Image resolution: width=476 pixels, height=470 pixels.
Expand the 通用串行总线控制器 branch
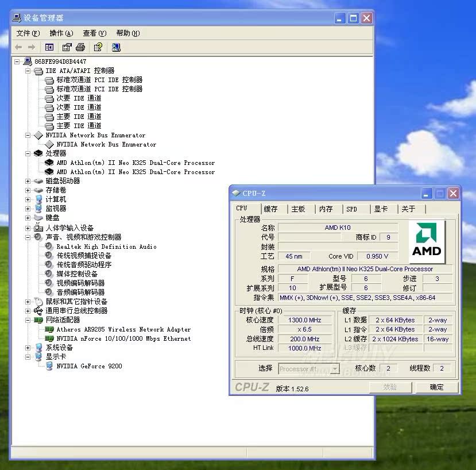(x=28, y=311)
